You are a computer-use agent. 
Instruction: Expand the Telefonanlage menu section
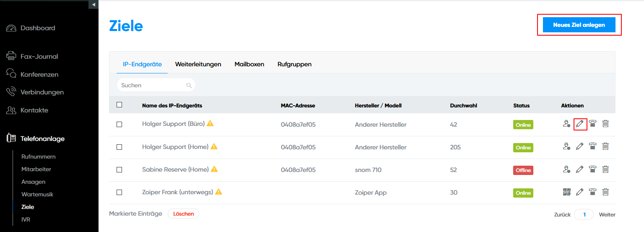pos(42,138)
